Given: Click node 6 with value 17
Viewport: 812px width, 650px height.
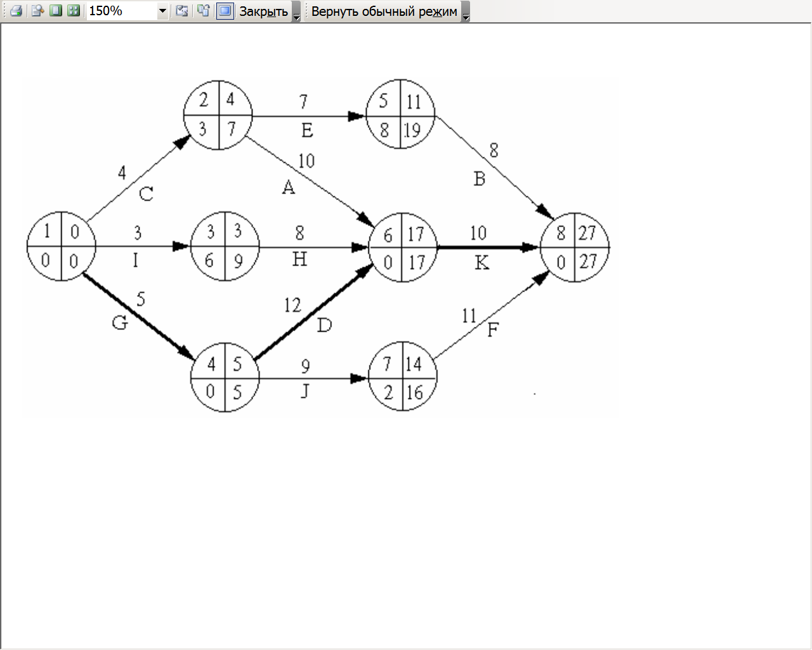Looking at the screenshot, I should [x=403, y=248].
